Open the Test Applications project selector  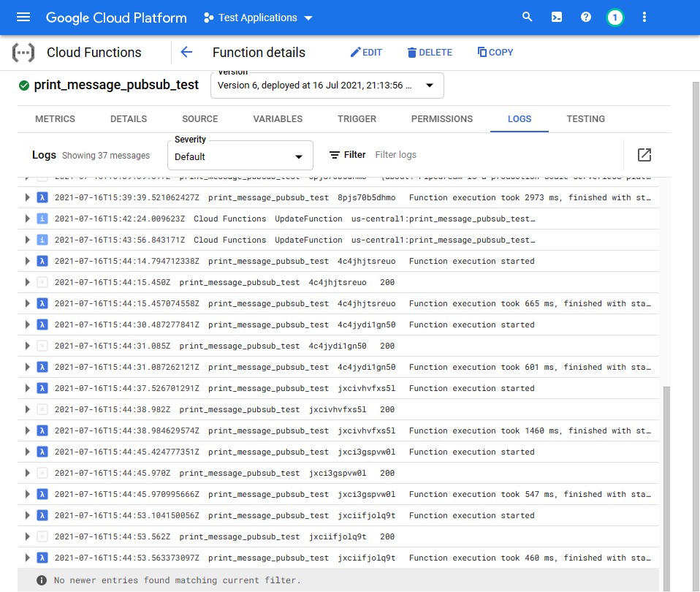[x=257, y=17]
